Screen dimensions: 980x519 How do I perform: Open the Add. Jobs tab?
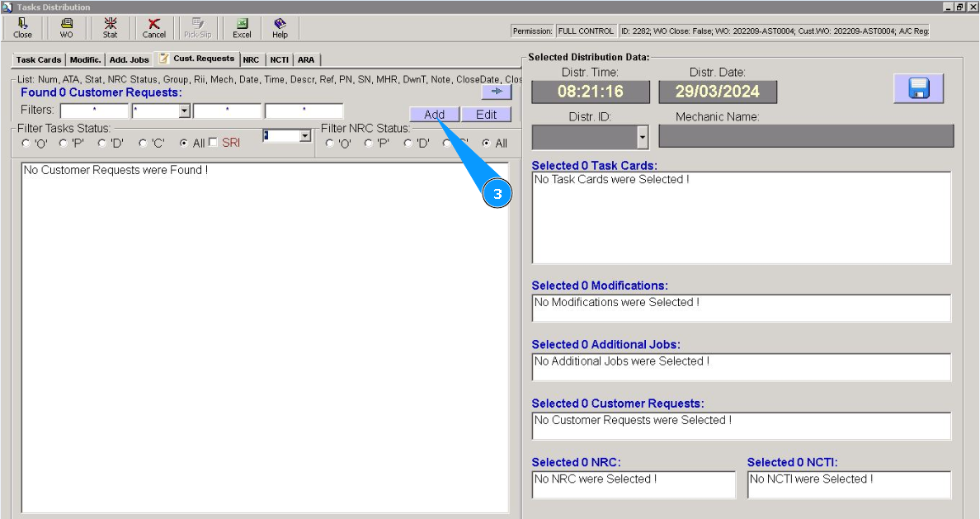pyautogui.click(x=129, y=60)
